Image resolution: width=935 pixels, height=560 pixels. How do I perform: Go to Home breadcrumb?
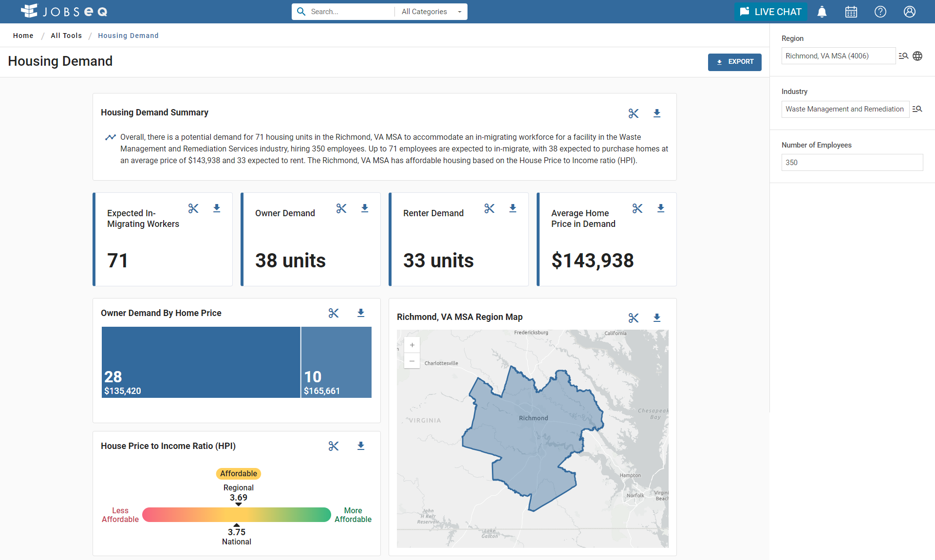point(23,36)
